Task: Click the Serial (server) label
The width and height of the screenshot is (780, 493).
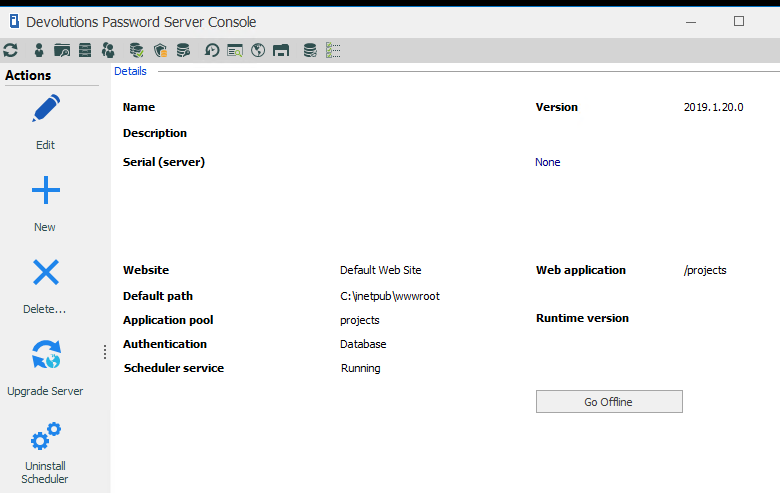Action: [x=164, y=162]
